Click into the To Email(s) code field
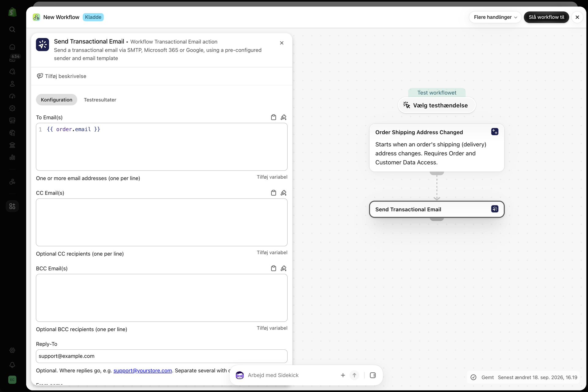The width and height of the screenshot is (588, 392). pos(162,147)
